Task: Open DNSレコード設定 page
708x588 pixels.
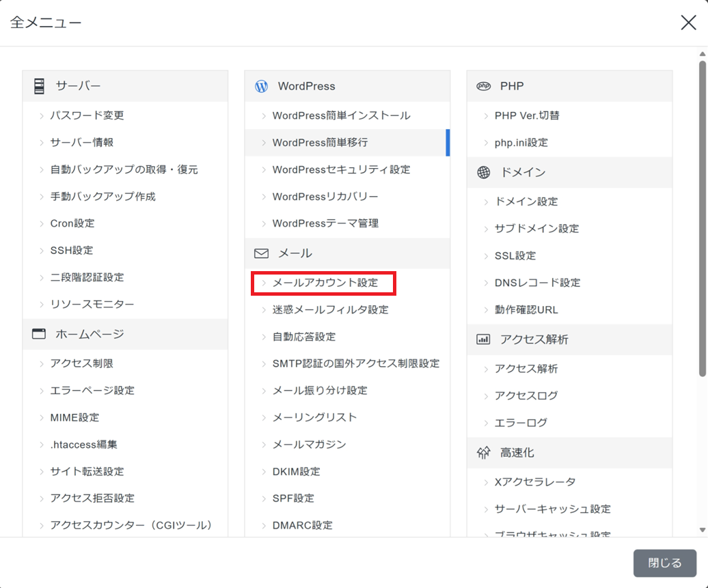Action: tap(537, 283)
